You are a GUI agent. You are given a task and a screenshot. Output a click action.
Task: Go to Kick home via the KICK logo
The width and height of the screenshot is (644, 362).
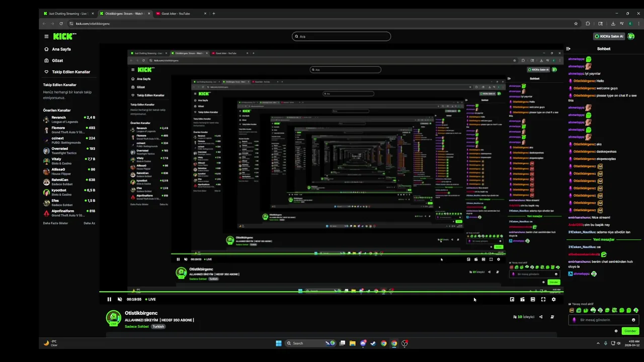click(64, 36)
